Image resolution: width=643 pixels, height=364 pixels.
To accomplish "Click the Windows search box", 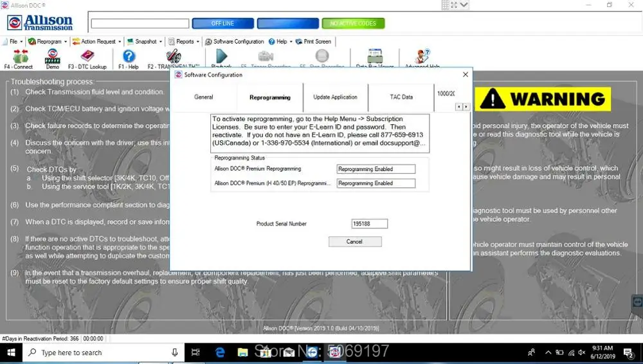I will [104, 352].
